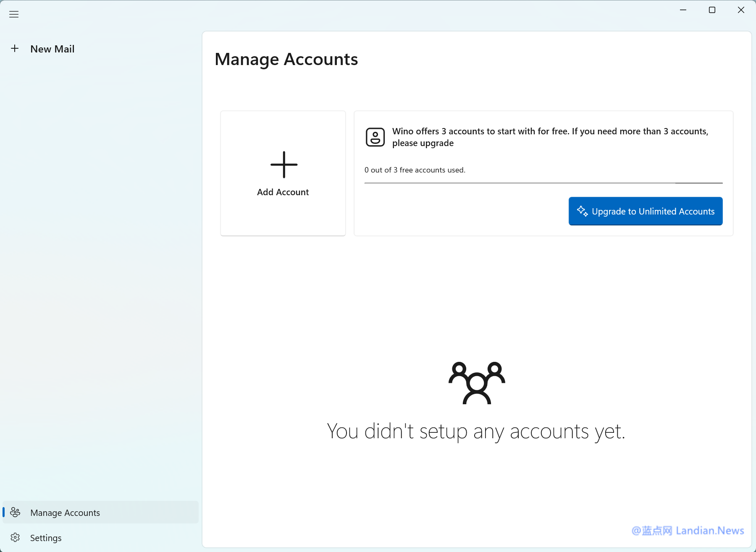Select the New Mail label in sidebar
This screenshot has width=756, height=552.
[x=52, y=49]
